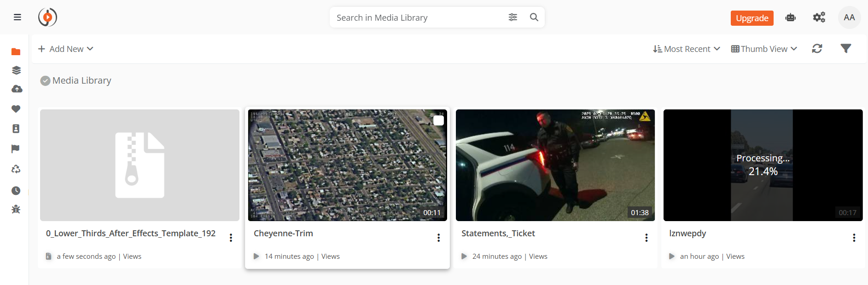Refresh the media library list
This screenshot has width=868, height=285.
point(817,49)
